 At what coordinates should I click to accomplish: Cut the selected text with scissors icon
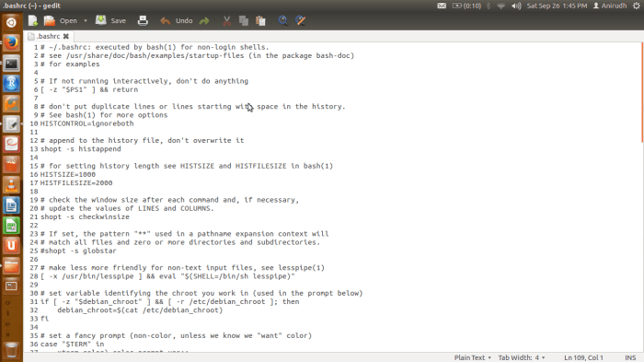[226, 20]
